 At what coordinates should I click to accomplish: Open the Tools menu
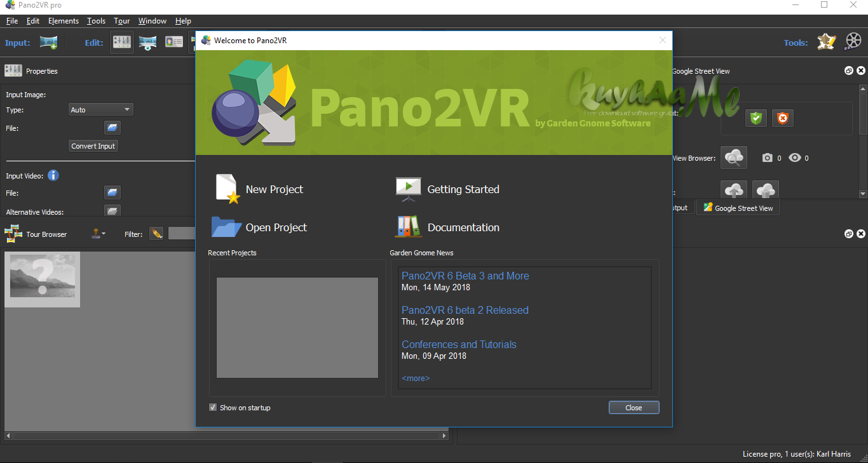(x=97, y=21)
